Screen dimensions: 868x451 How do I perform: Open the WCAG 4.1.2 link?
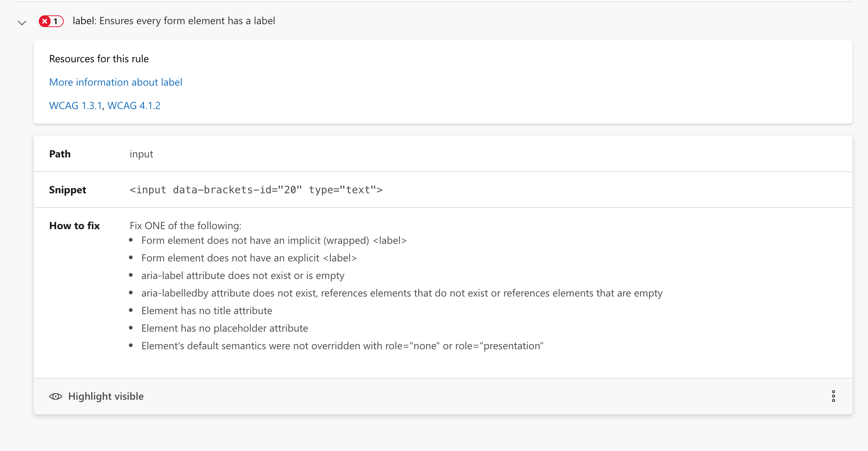(x=134, y=106)
